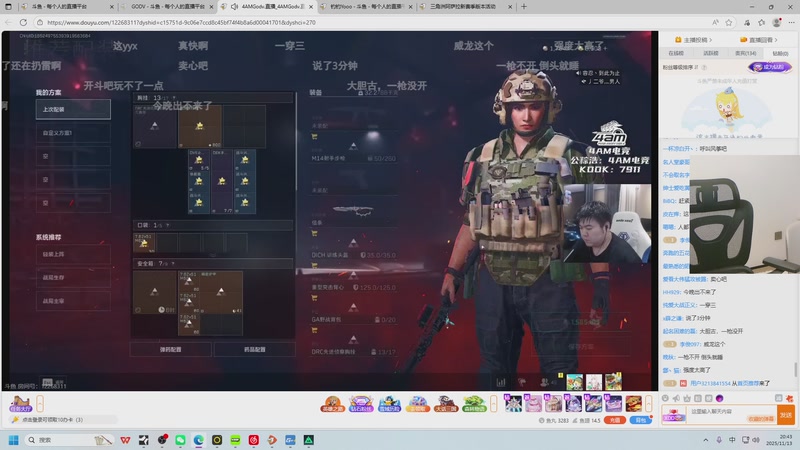Click the address bar URL
This screenshot has height=450, width=800.
point(181,22)
